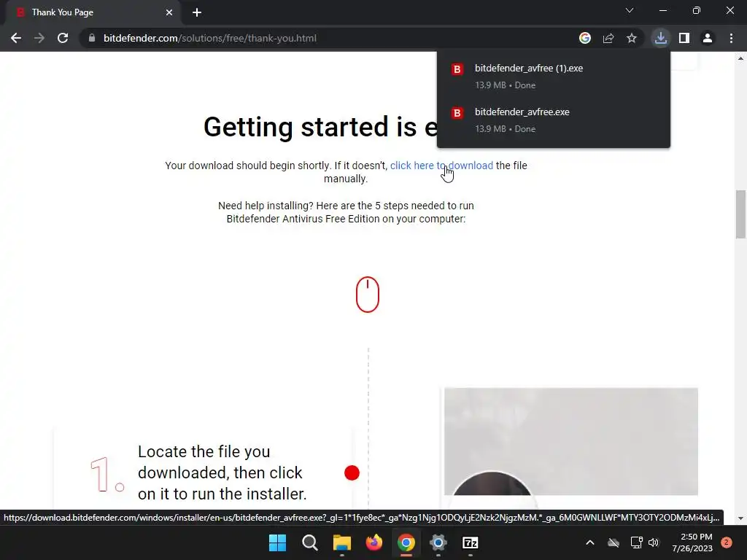Click the red timeline dot for step 1
Viewport: 747px width, 560px height.
[352, 472]
